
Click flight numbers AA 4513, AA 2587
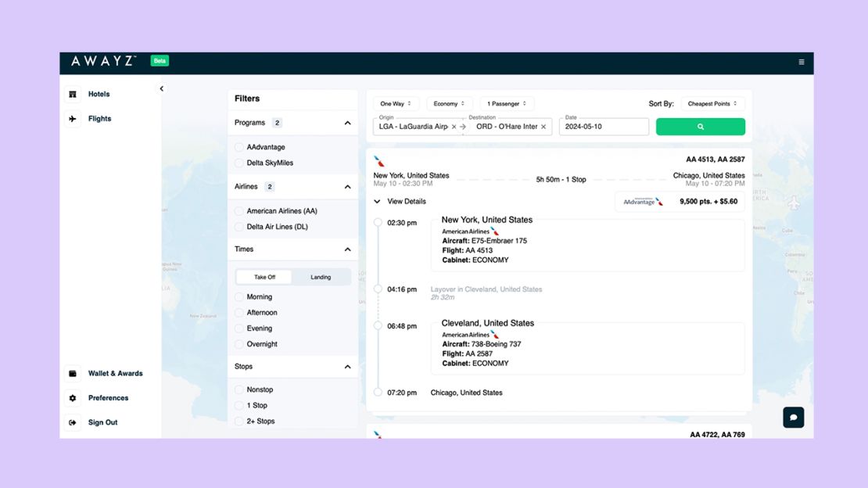click(716, 160)
